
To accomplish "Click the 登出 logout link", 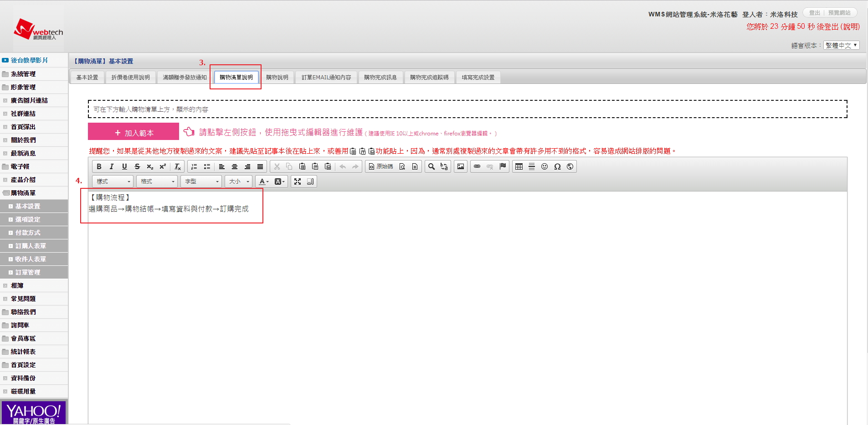I will click(x=815, y=13).
